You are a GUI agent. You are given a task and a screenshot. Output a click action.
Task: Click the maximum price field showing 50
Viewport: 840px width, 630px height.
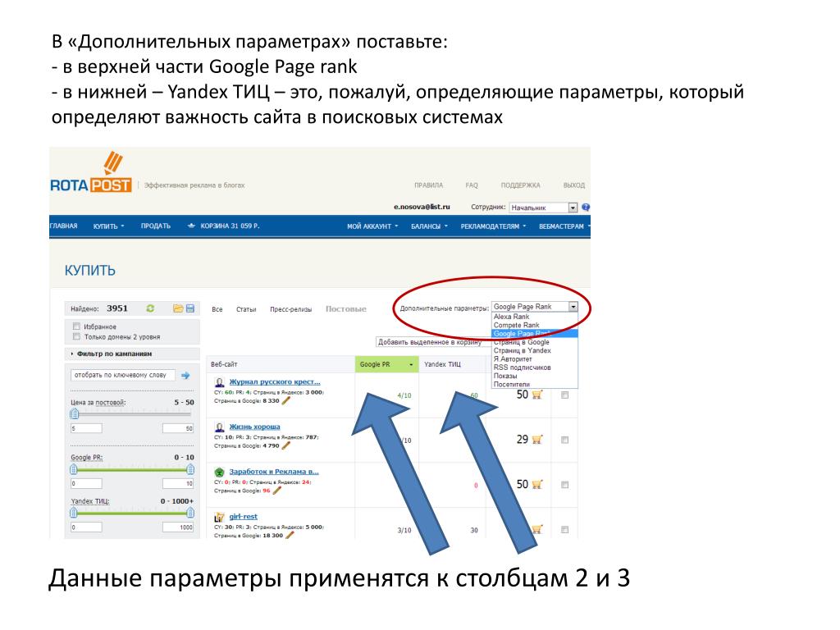point(178,428)
